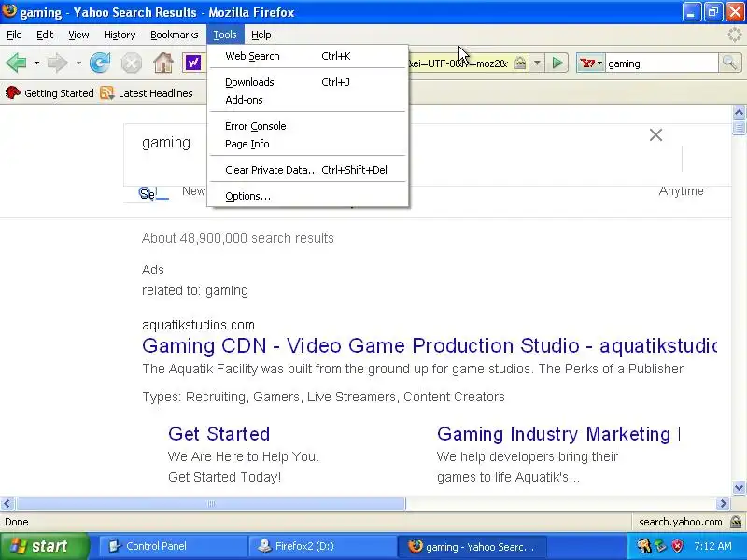Select Downloads in the Tools menu

[x=308, y=82]
